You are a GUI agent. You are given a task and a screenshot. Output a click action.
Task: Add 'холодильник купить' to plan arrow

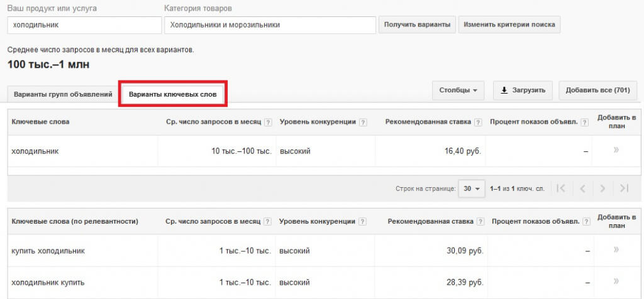coord(616,281)
